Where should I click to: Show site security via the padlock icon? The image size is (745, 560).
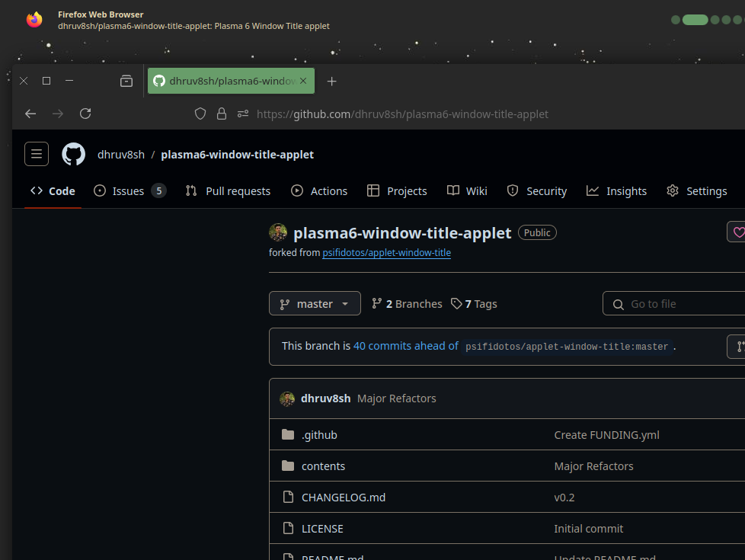pyautogui.click(x=222, y=114)
